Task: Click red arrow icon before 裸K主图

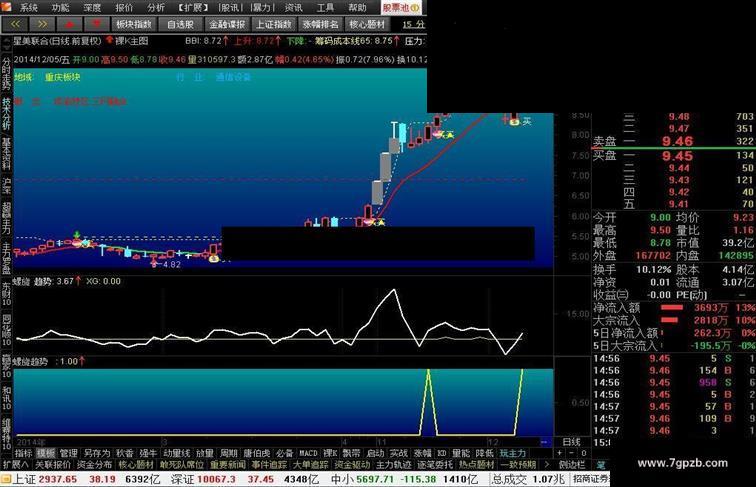Action: coord(109,41)
